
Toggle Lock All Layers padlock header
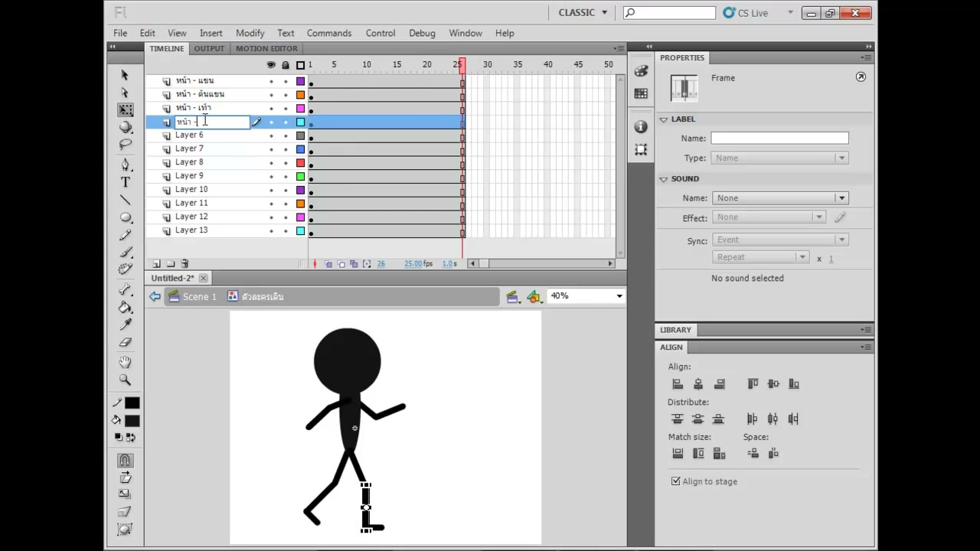286,65
